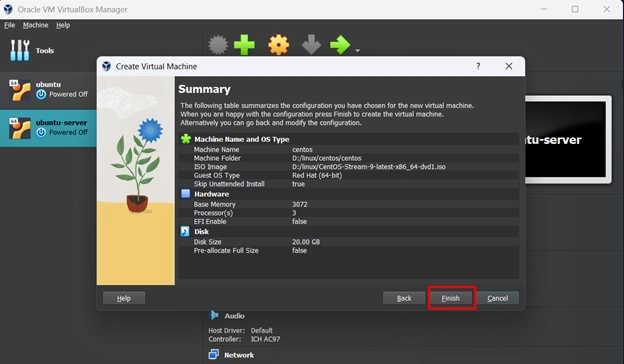
Task: Click the Machine Name and OS Type icon
Action: 186,139
